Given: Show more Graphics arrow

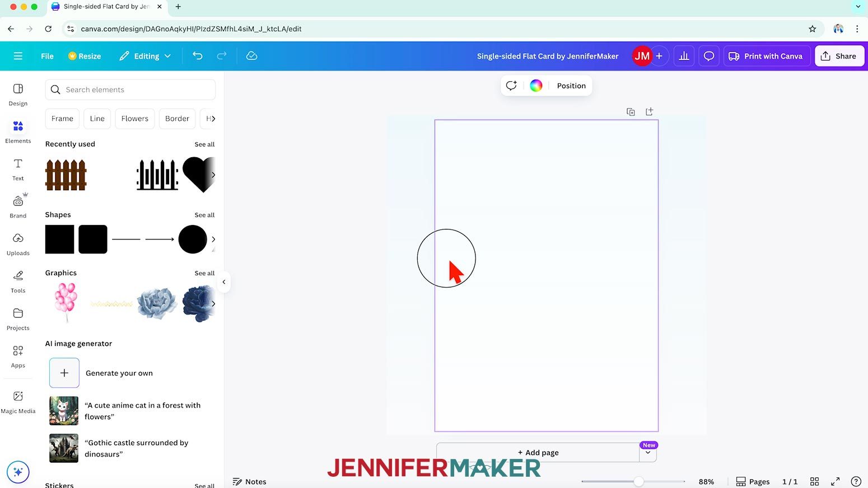Looking at the screenshot, I should coord(213,304).
